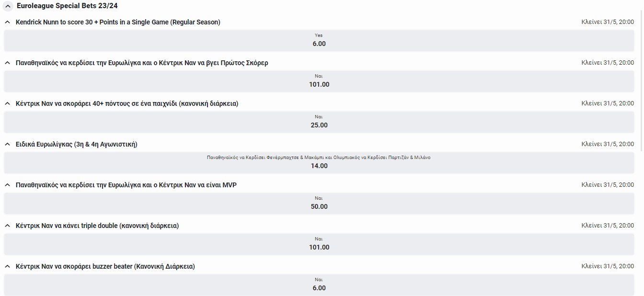Collapse the Ειδικά Ευρωλίγκας market chevron
The width and height of the screenshot is (644, 296).
7,145
